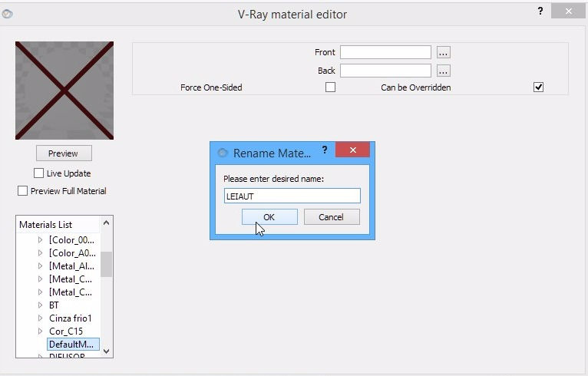Click the Preview button
The image size is (588, 376).
click(64, 153)
